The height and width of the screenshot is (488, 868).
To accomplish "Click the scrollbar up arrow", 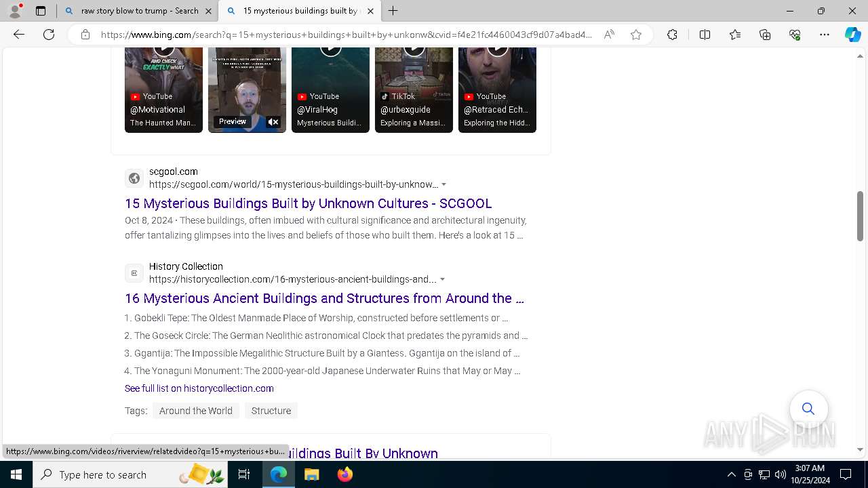I will pyautogui.click(x=860, y=56).
